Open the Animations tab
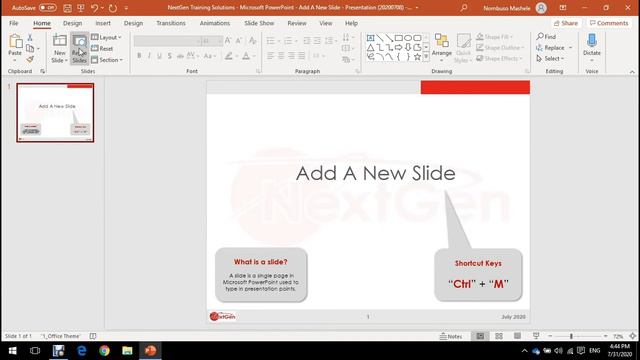 [x=215, y=23]
